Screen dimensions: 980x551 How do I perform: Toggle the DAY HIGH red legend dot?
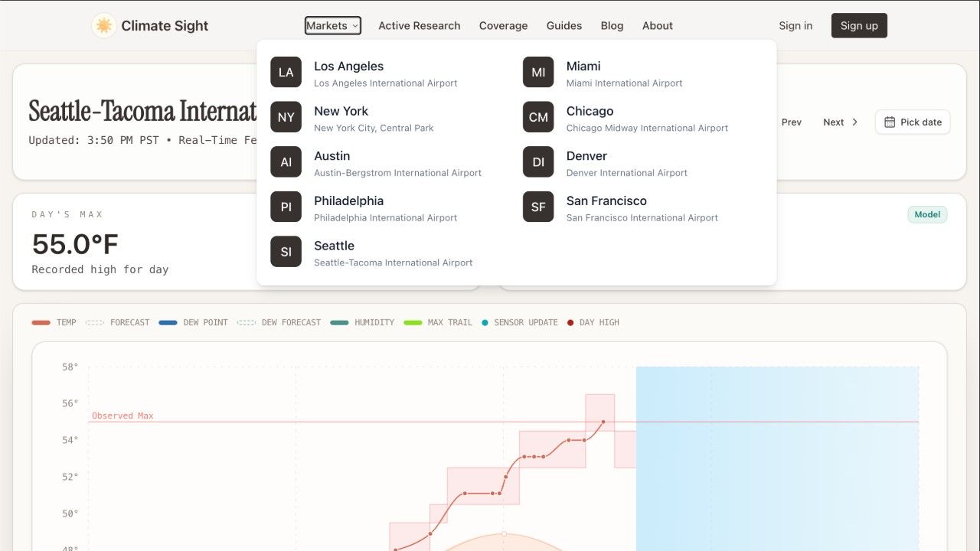point(570,323)
